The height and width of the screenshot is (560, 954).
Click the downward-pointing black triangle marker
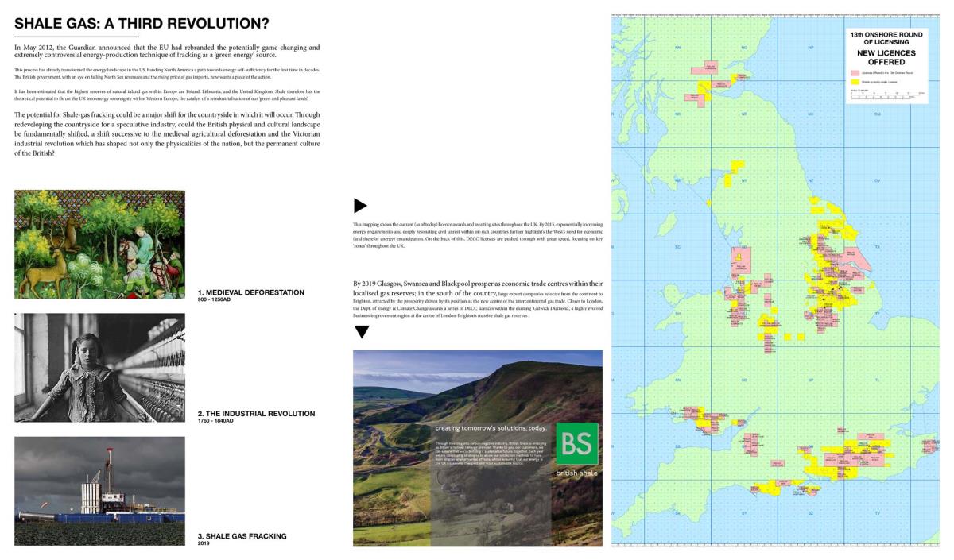coord(361,331)
